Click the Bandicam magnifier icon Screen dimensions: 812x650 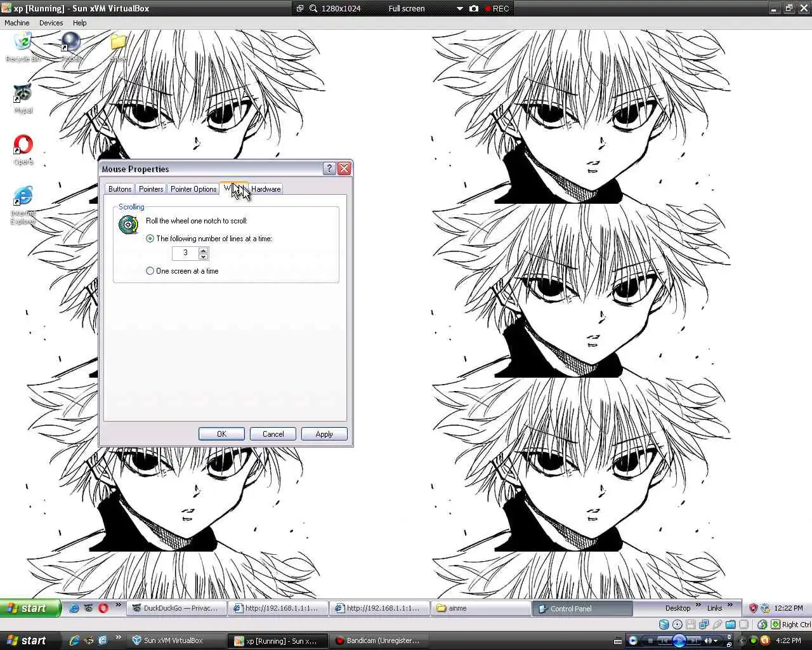(x=313, y=8)
